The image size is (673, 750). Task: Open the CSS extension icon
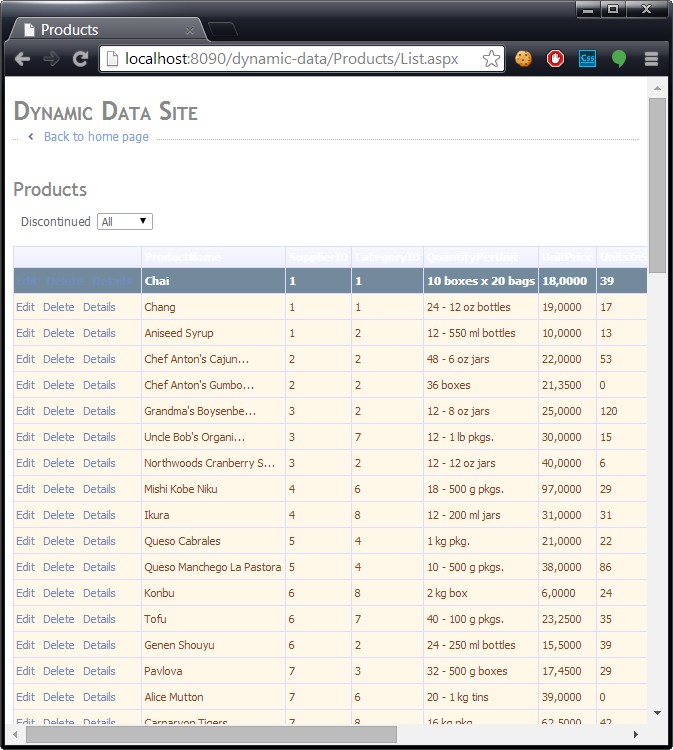pyautogui.click(x=587, y=59)
